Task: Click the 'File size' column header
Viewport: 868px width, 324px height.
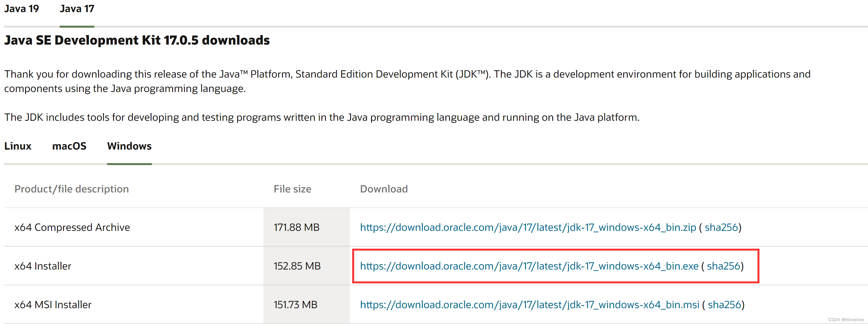Action: (292, 189)
